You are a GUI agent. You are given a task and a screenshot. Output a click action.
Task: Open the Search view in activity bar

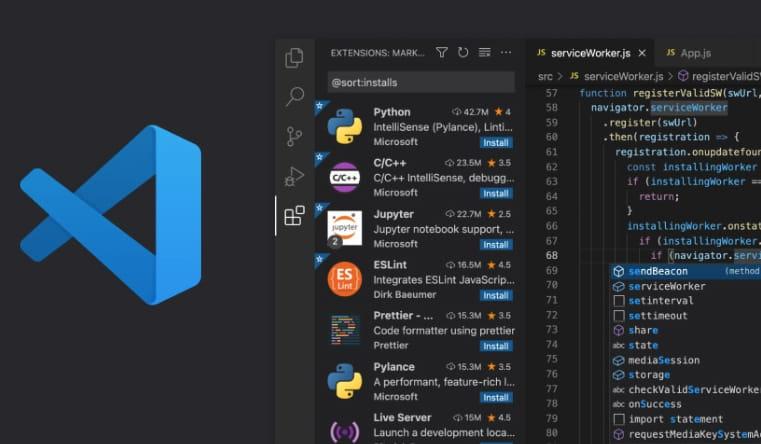point(294,97)
